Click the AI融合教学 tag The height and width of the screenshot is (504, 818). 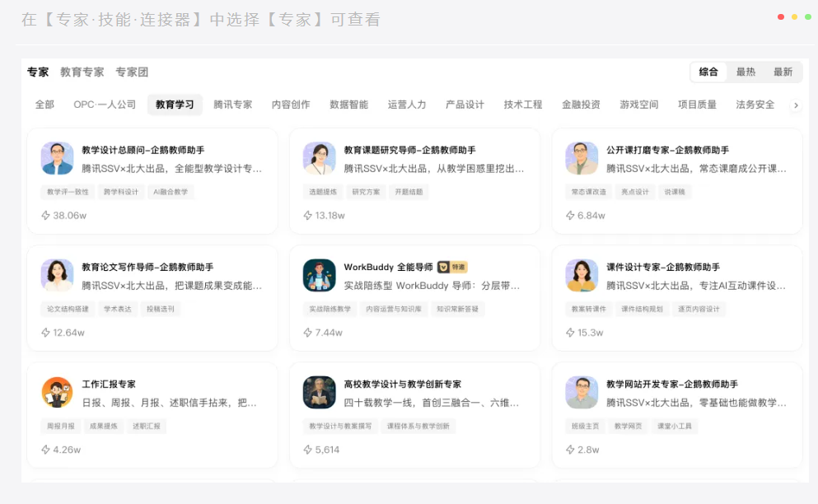pyautogui.click(x=171, y=192)
